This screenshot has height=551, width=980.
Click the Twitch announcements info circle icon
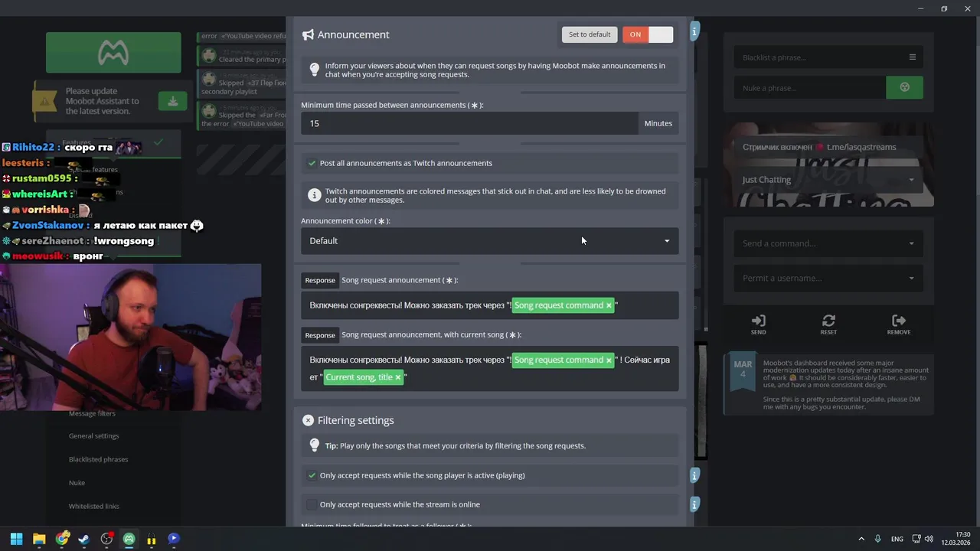pos(314,195)
